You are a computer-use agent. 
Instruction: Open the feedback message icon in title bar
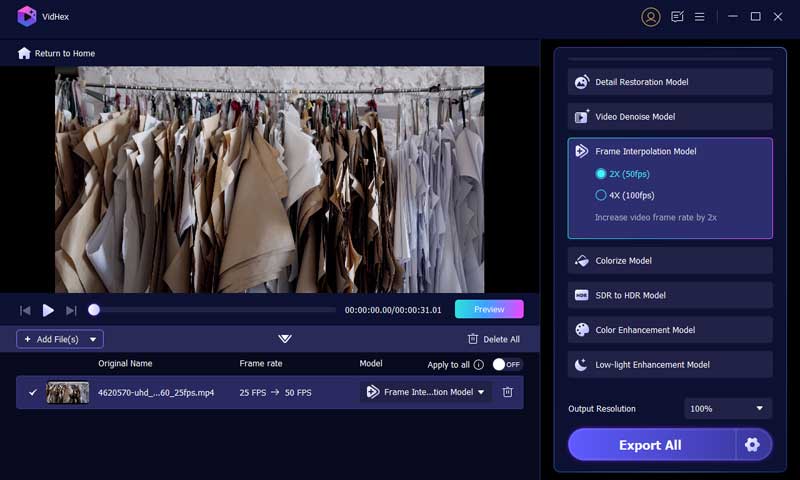677,16
